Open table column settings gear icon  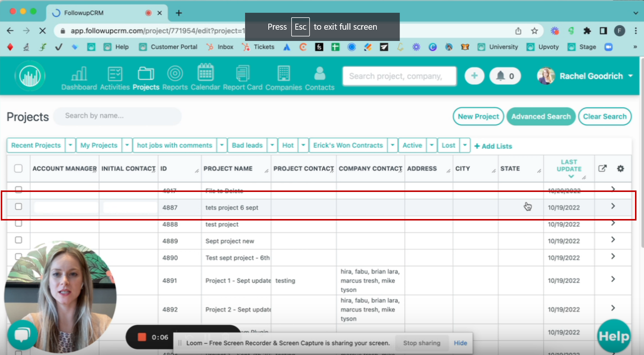tap(620, 169)
